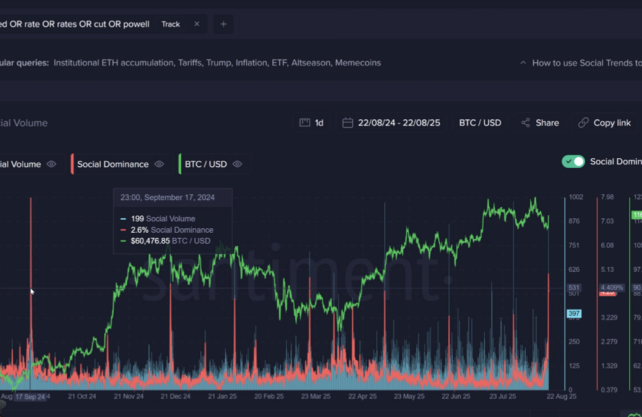This screenshot has width=642, height=417.
Task: Close the fed OR rate query tab
Action: 197,24
